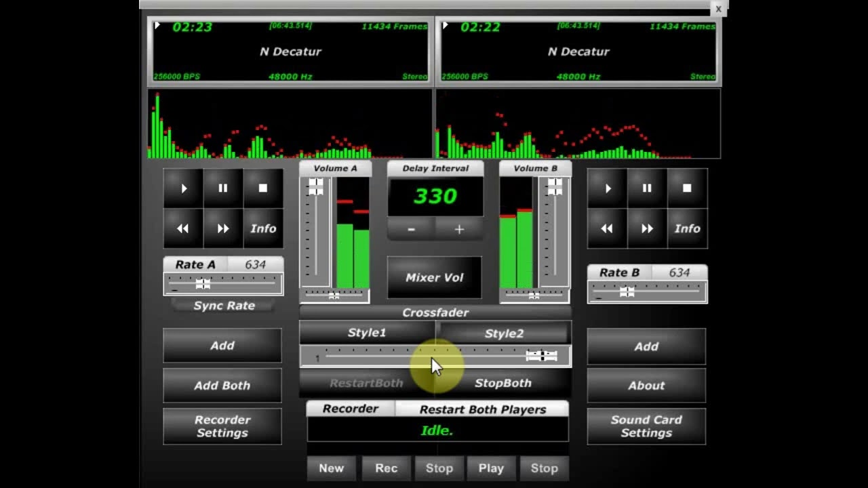Start playback on player B

[607, 188]
